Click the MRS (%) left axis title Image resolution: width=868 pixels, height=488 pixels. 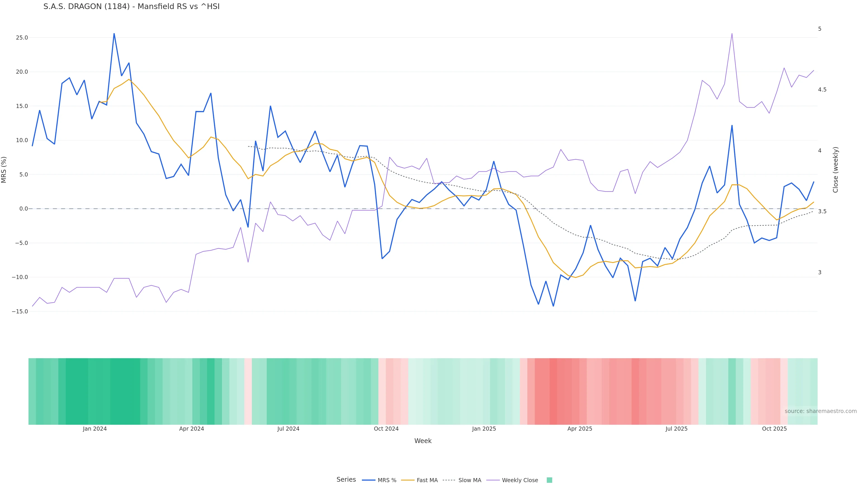click(x=4, y=170)
